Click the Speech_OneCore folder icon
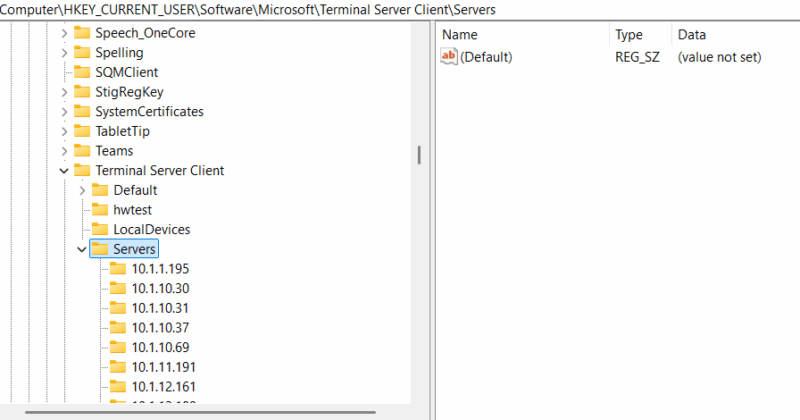The width and height of the screenshot is (800, 420). click(x=82, y=33)
